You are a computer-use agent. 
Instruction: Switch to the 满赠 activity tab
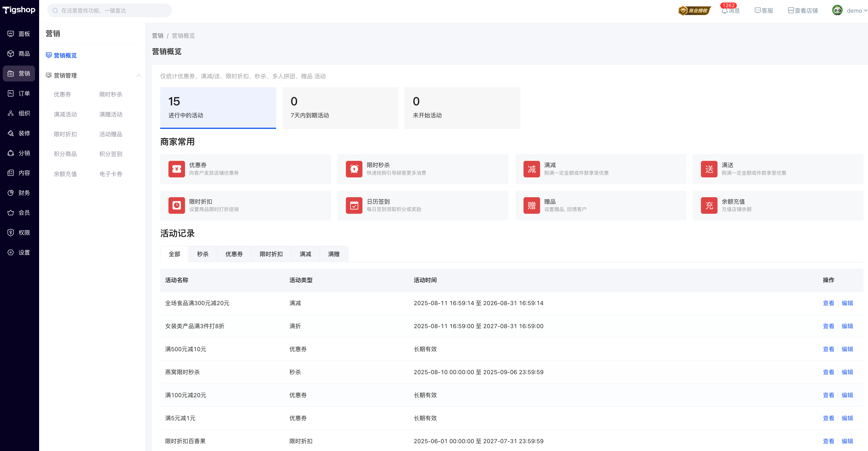[334, 254]
